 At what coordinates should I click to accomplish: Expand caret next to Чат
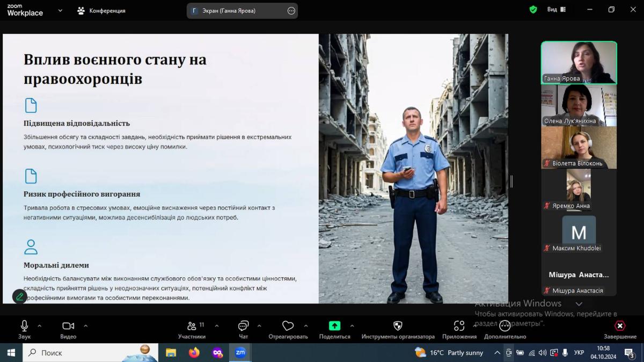point(259,325)
